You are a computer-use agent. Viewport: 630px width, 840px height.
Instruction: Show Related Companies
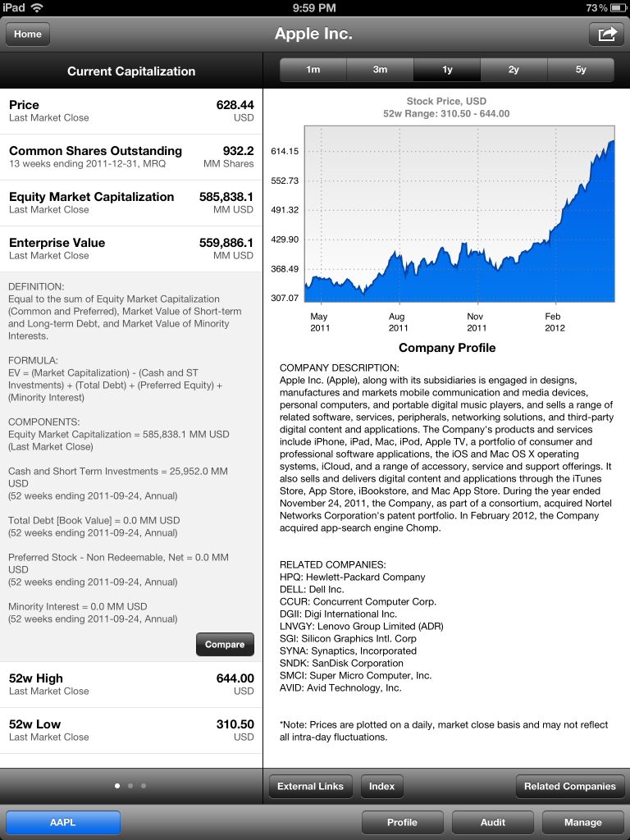click(x=570, y=787)
